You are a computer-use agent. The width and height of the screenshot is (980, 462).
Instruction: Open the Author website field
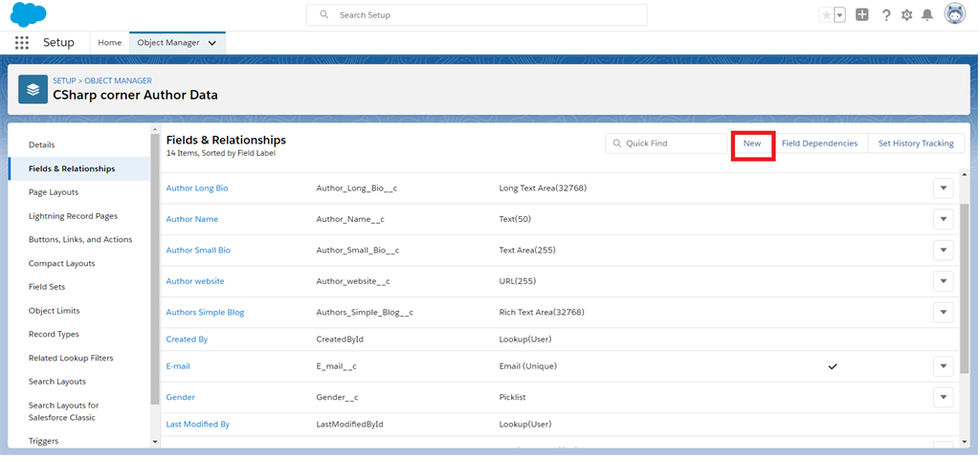tap(195, 281)
